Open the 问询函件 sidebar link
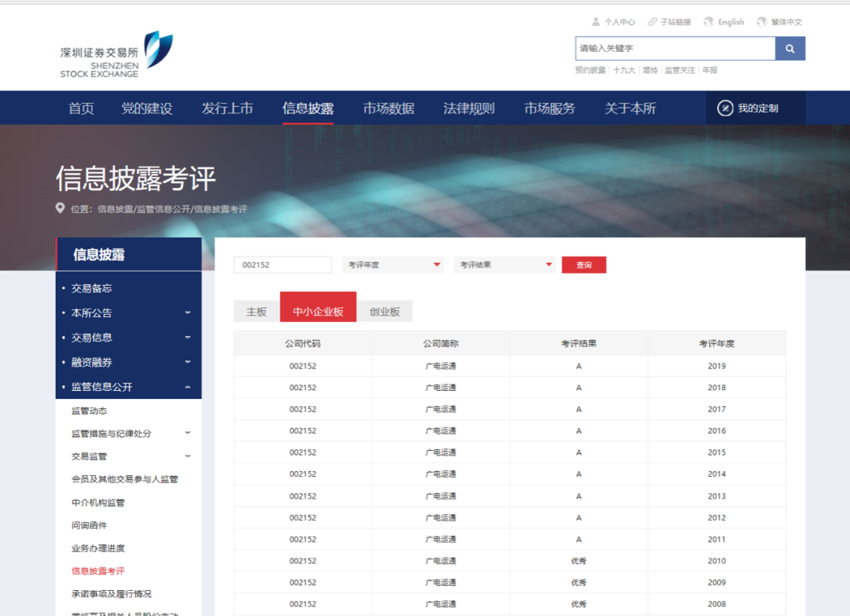This screenshot has height=616, width=850. 89,526
